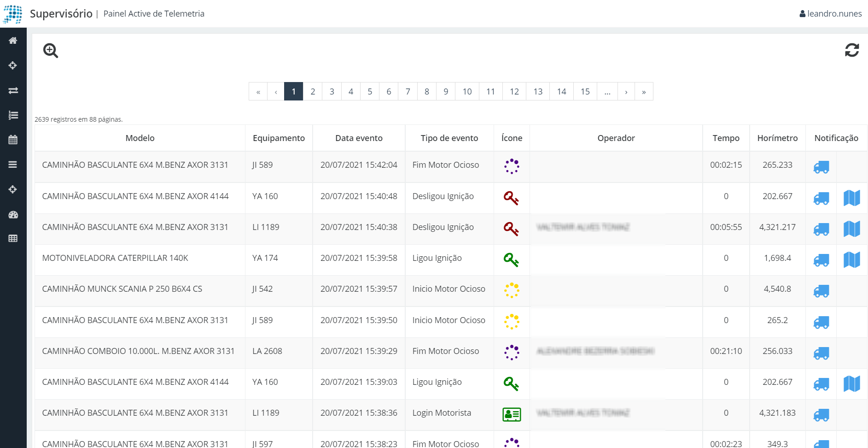The image size is (868, 448).
Task: Click the pagination ellipsis button
Action: 608,92
